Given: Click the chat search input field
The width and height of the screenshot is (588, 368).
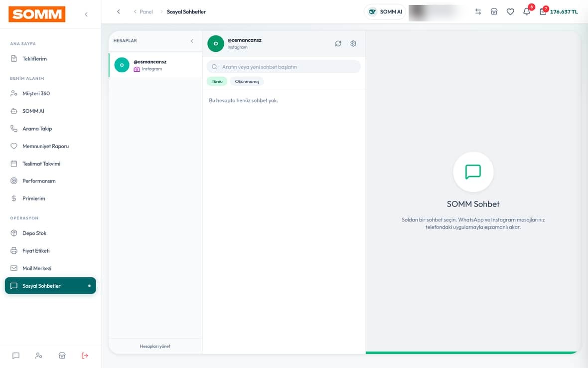Looking at the screenshot, I should pos(284,67).
